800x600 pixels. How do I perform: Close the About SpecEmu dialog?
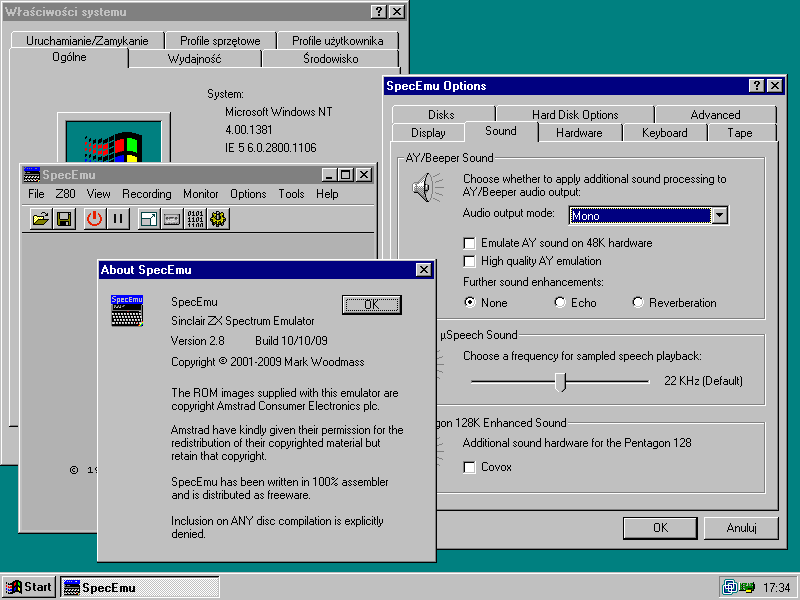pos(423,269)
